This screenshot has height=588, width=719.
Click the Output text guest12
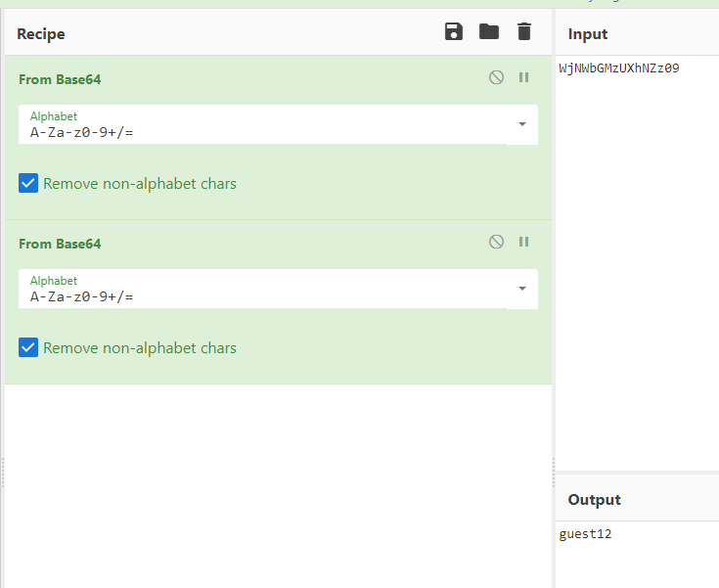click(x=585, y=534)
